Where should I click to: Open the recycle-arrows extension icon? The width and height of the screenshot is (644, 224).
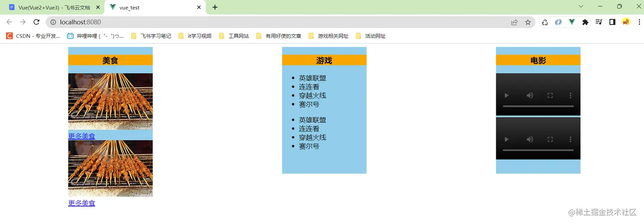545,22
